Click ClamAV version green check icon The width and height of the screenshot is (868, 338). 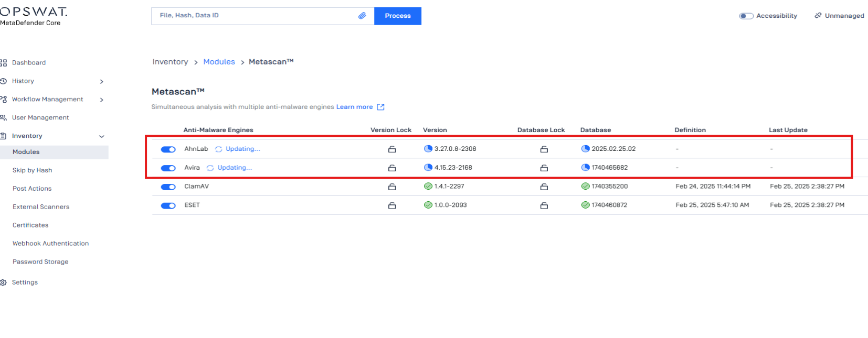point(428,187)
